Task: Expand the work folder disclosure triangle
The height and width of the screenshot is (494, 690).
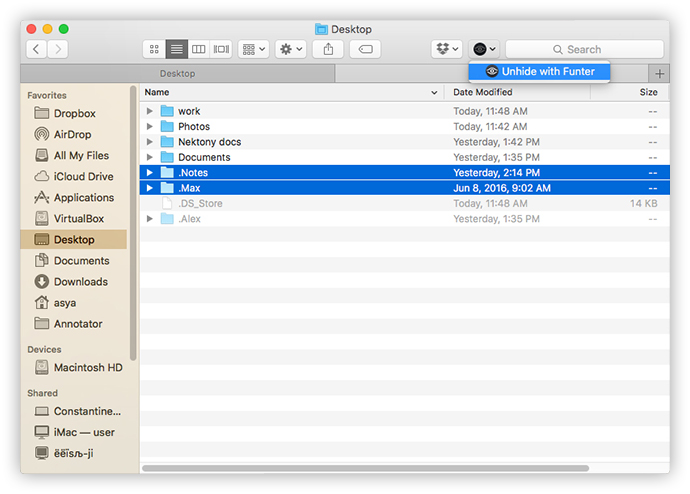Action: click(x=150, y=111)
